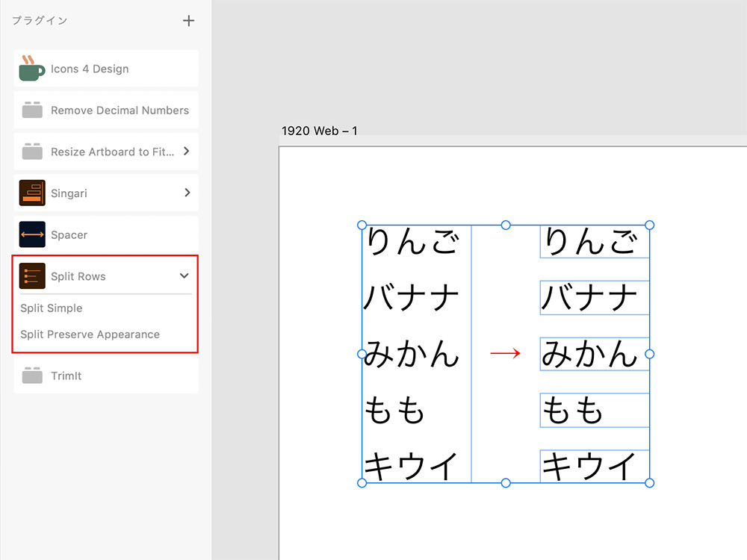This screenshot has width=747, height=560.
Task: Click the Split Rows plugin icon
Action: [x=32, y=276]
